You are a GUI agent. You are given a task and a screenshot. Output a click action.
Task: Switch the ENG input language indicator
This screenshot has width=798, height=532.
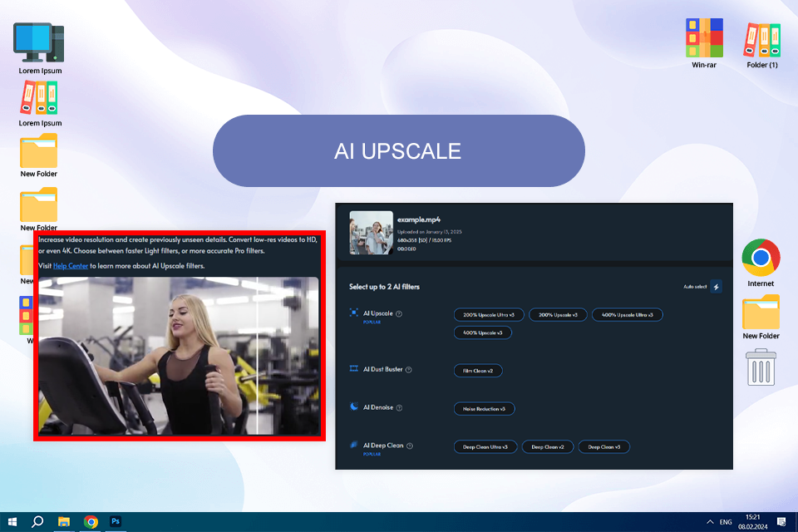click(x=726, y=522)
